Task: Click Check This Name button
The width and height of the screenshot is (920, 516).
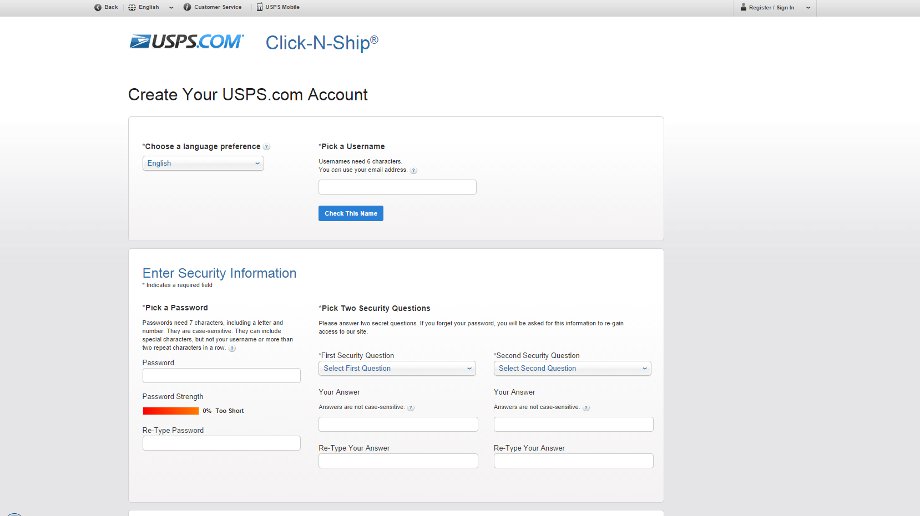Action: click(351, 214)
